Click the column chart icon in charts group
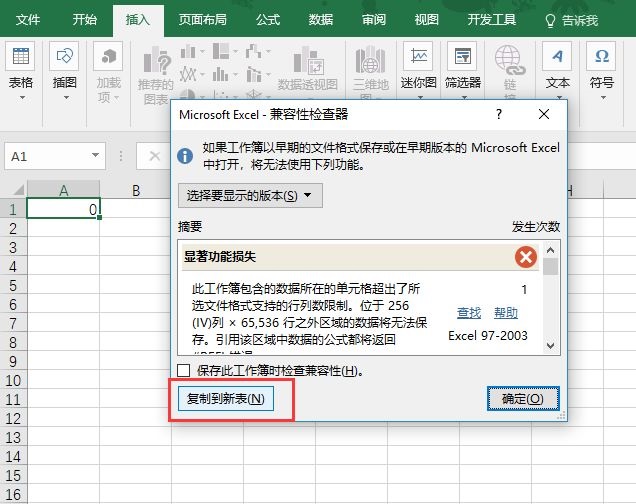The image size is (636, 504). 188,51
